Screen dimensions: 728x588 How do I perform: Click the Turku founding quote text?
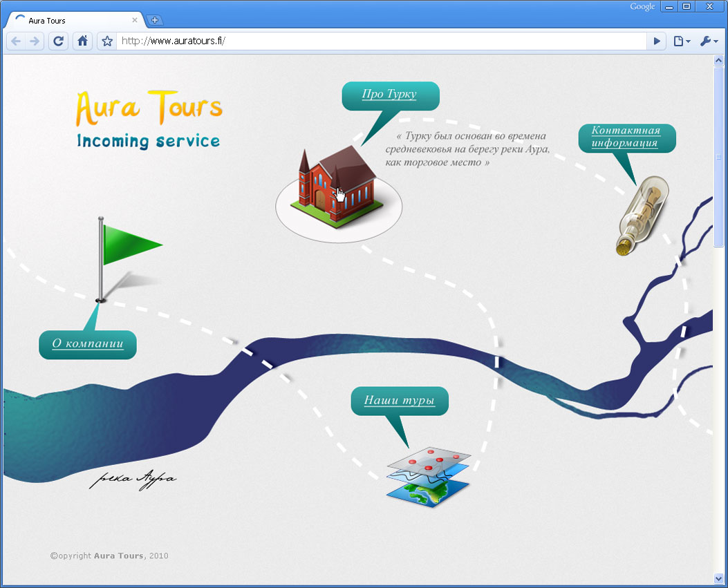(x=467, y=149)
